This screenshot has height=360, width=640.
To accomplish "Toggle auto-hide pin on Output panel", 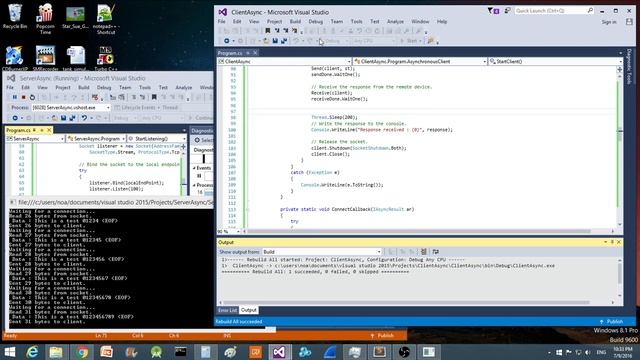I will coord(612,242).
